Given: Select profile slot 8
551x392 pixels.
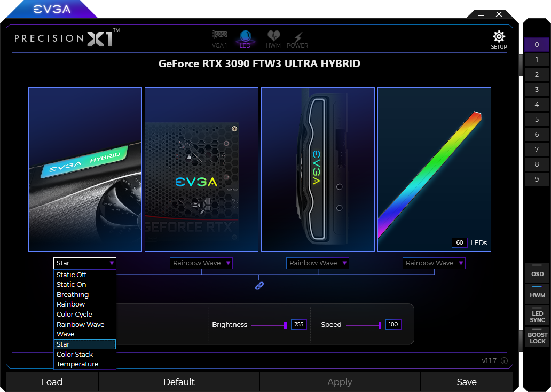Looking at the screenshot, I should pyautogui.click(x=537, y=164).
